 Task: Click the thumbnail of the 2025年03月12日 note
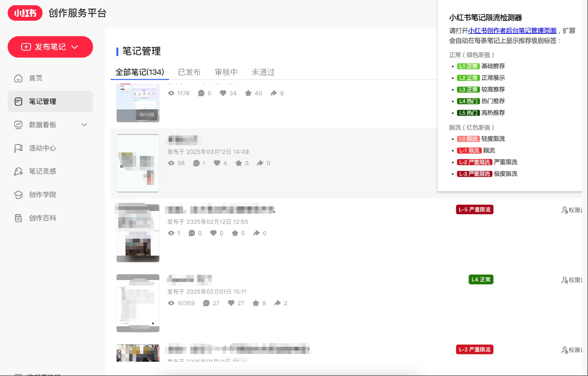click(x=138, y=163)
